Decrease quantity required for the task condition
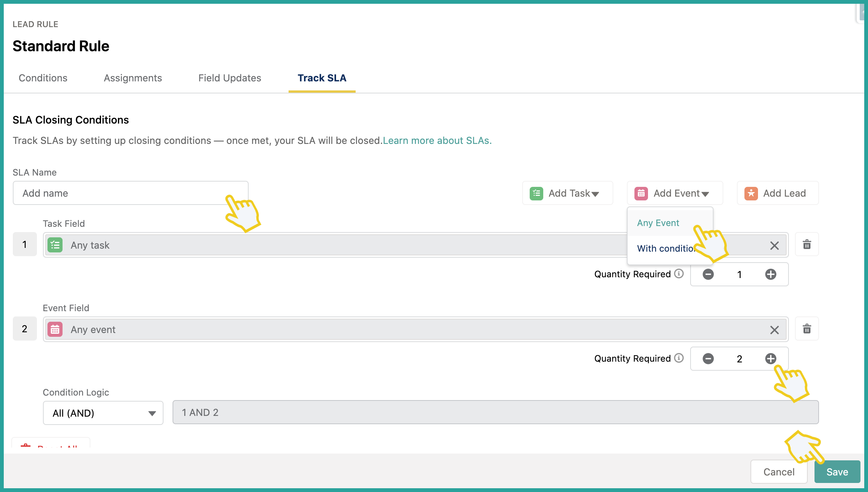Image resolution: width=868 pixels, height=492 pixels. tap(708, 274)
